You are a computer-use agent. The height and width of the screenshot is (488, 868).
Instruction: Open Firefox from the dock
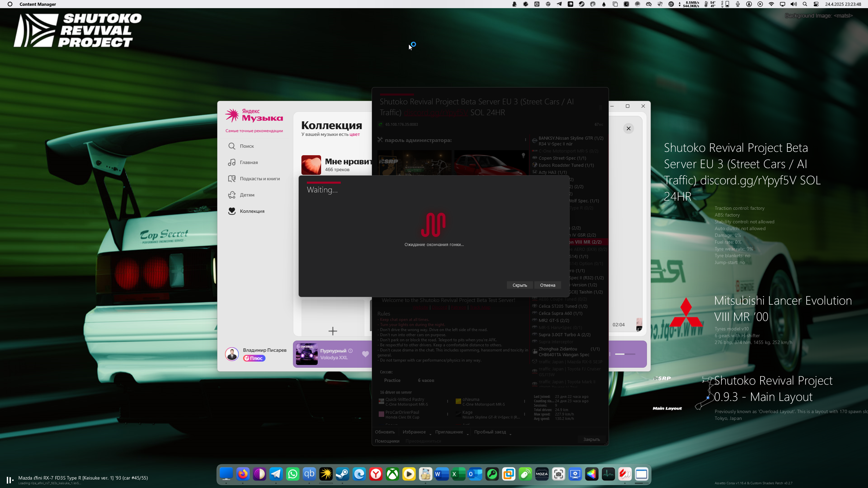(x=243, y=474)
